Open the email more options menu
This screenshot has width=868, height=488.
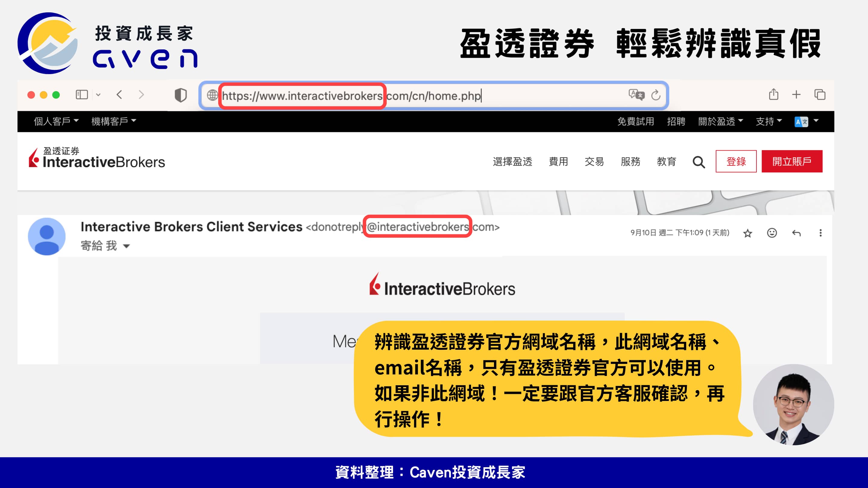click(x=820, y=233)
